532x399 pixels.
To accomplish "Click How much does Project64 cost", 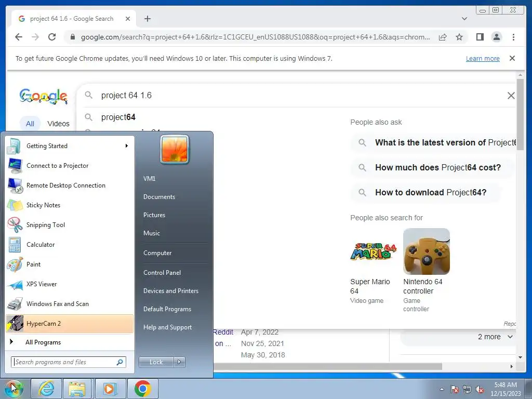I will point(433,168).
